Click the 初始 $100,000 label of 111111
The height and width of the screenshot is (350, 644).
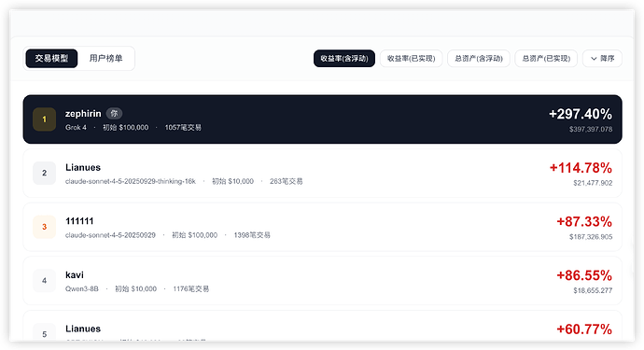(195, 235)
